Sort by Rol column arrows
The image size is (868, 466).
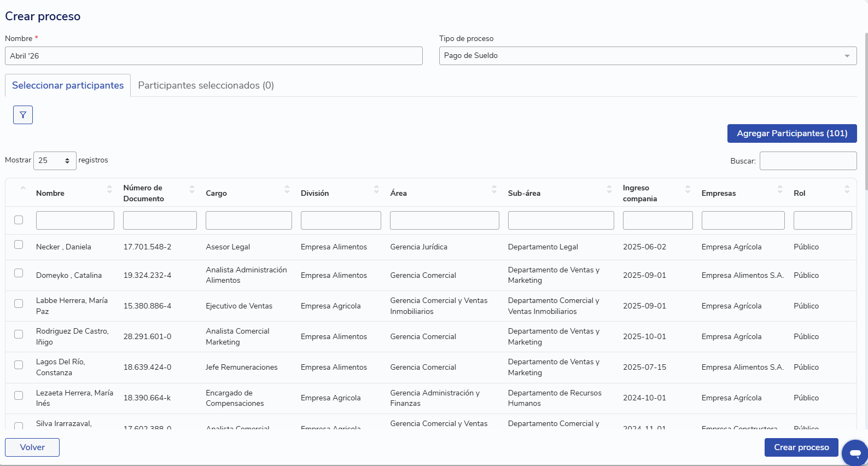click(847, 189)
